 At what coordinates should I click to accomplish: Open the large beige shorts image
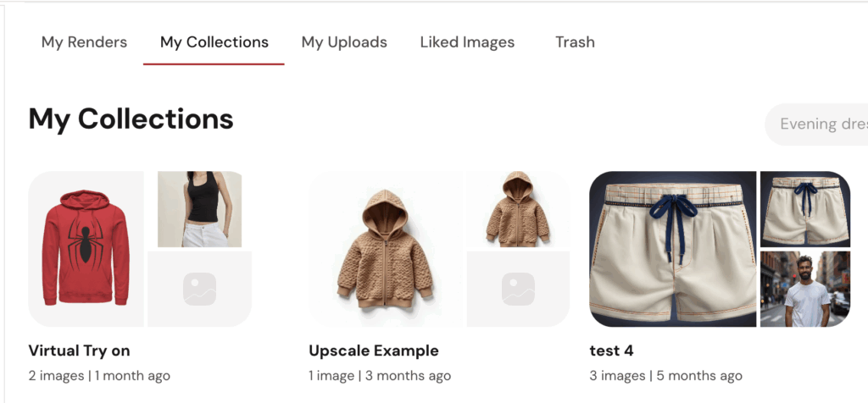672,249
